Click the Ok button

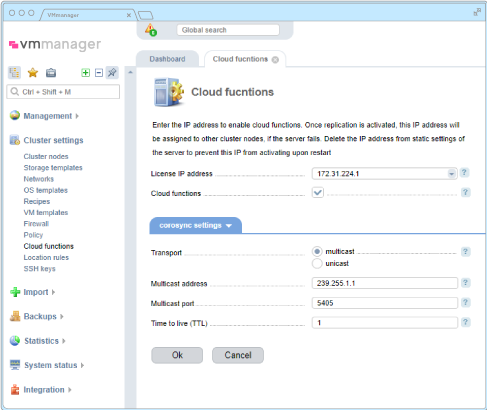tap(177, 355)
